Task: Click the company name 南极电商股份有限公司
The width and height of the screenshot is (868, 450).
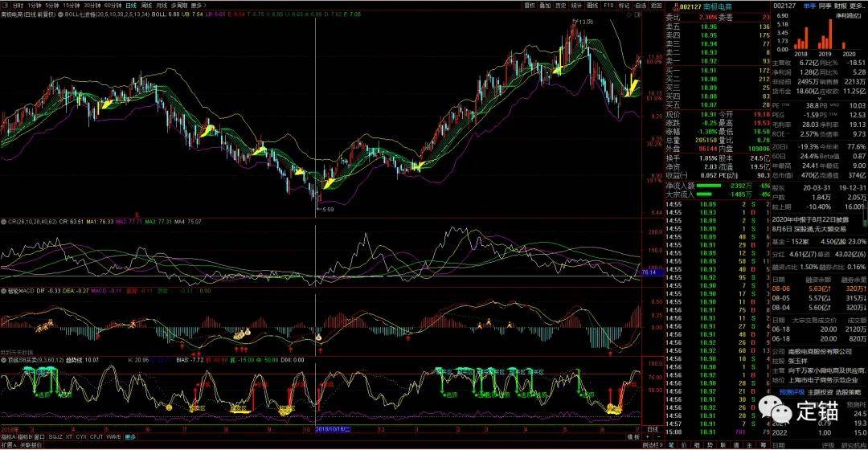Action: tap(819, 351)
